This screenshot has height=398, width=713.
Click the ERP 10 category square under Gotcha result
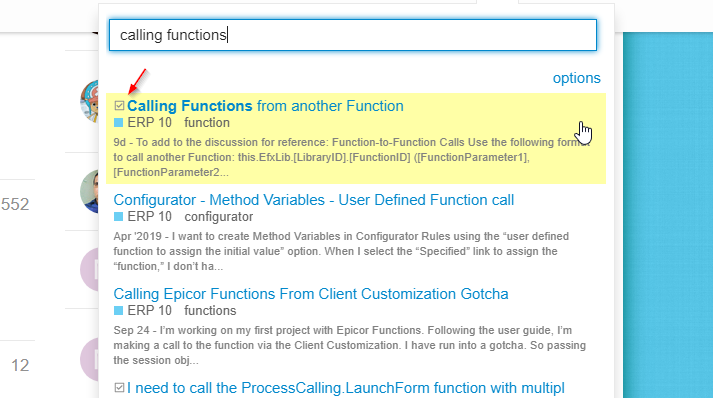(118, 311)
